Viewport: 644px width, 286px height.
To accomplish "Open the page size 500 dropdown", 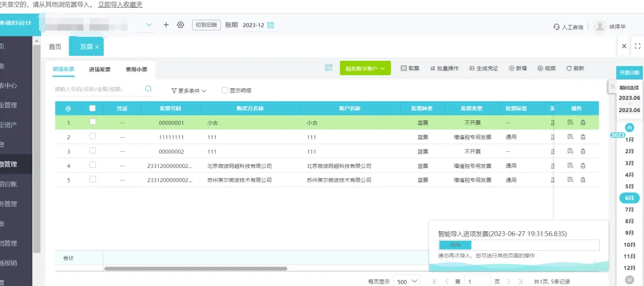I will 407,281.
